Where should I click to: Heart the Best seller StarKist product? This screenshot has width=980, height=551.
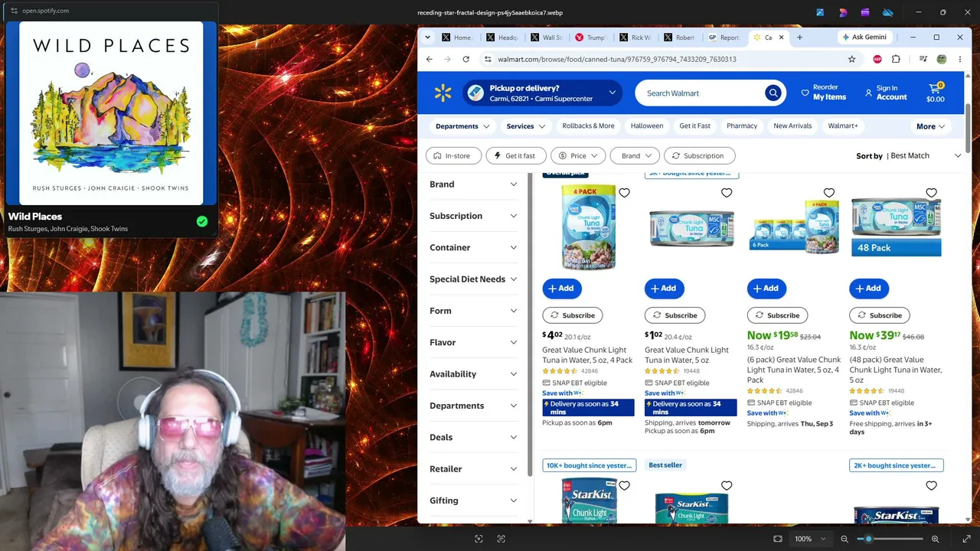tap(727, 485)
